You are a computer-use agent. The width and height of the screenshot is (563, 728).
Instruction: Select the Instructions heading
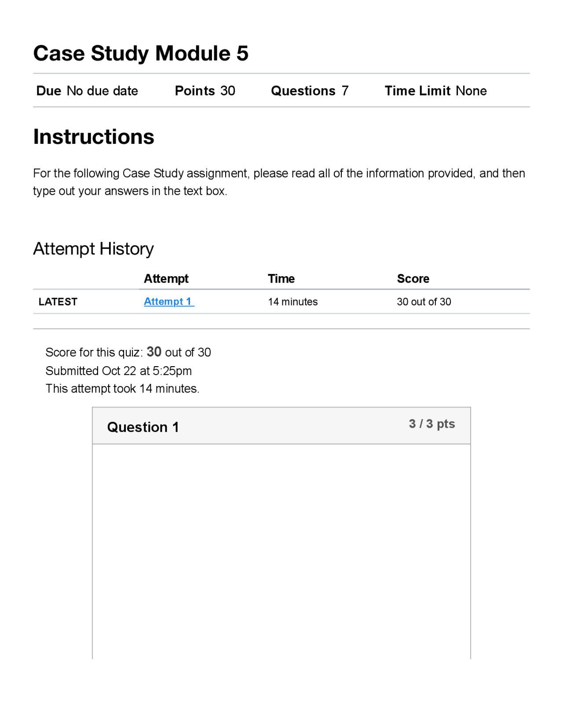pos(94,137)
